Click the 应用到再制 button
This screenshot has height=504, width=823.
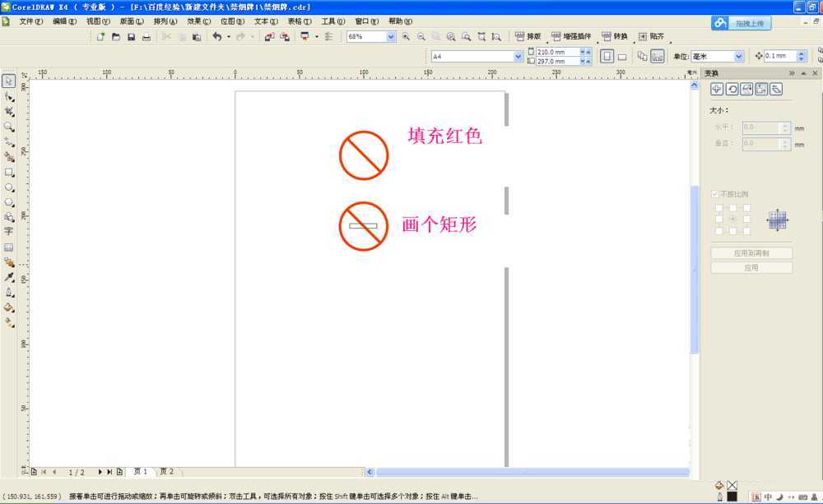(x=751, y=252)
